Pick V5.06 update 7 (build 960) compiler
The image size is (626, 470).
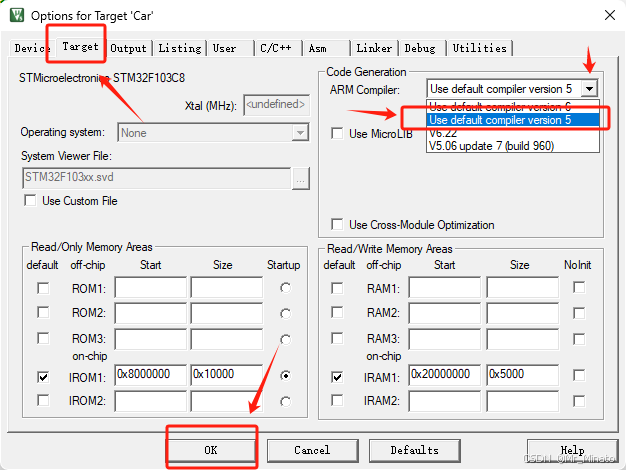[513, 146]
